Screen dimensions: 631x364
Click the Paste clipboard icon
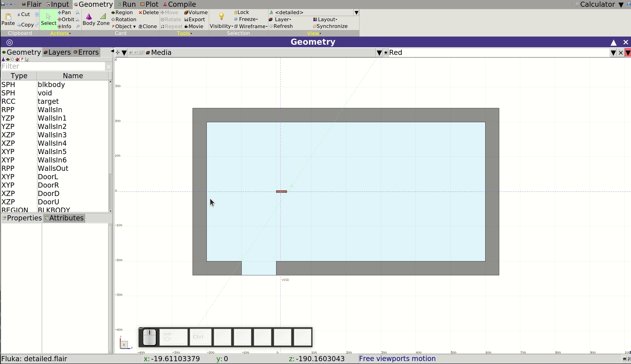[x=8, y=17]
